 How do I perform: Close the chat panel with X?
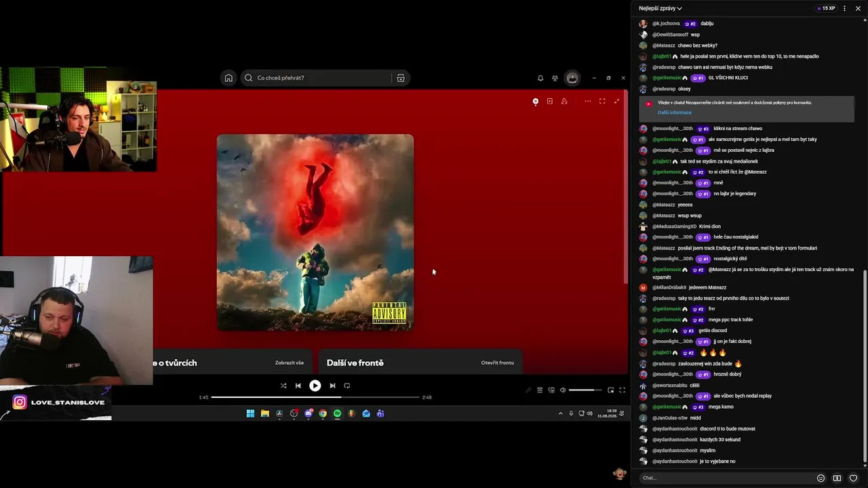[856, 8]
